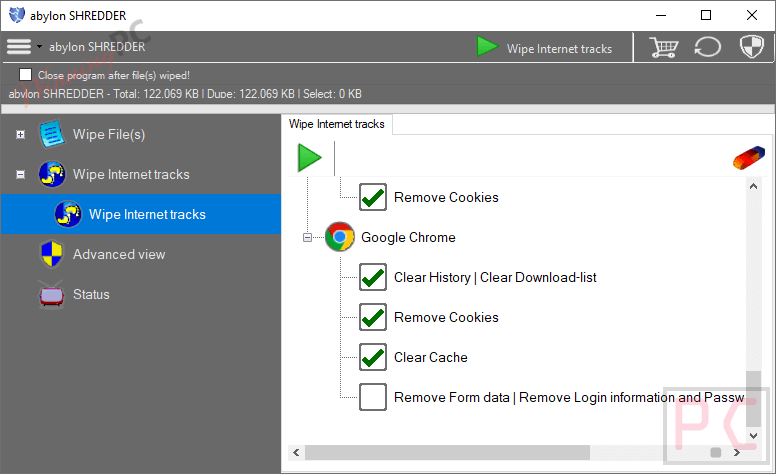Click horizontal scrollbar left arrow
Screen dimensions: 776x474
pyautogui.click(x=296, y=452)
